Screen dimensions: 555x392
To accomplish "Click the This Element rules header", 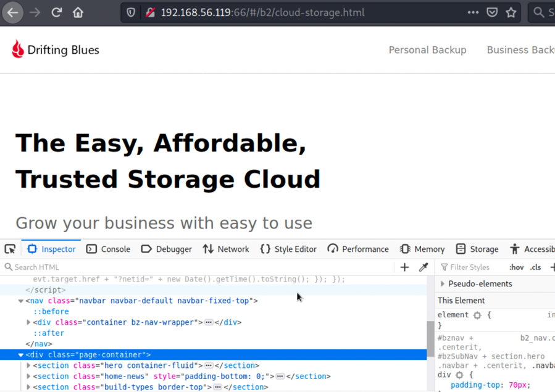I will point(461,301).
